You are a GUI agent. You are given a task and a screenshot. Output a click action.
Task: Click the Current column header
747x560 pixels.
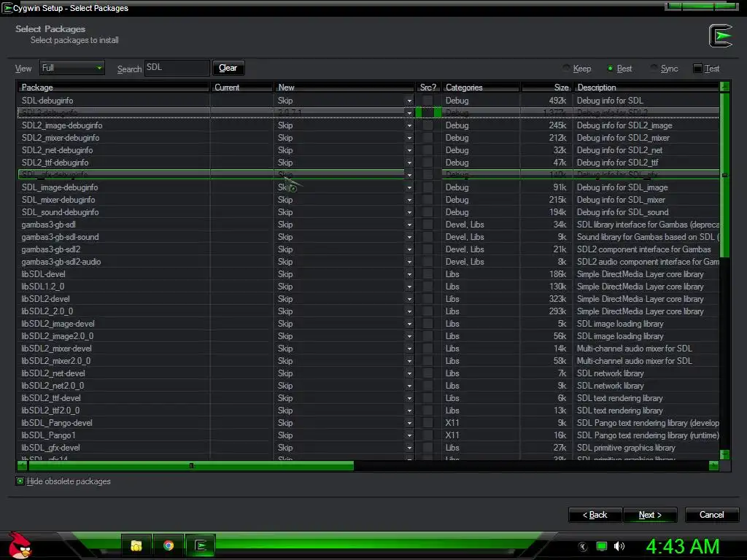[x=241, y=87]
